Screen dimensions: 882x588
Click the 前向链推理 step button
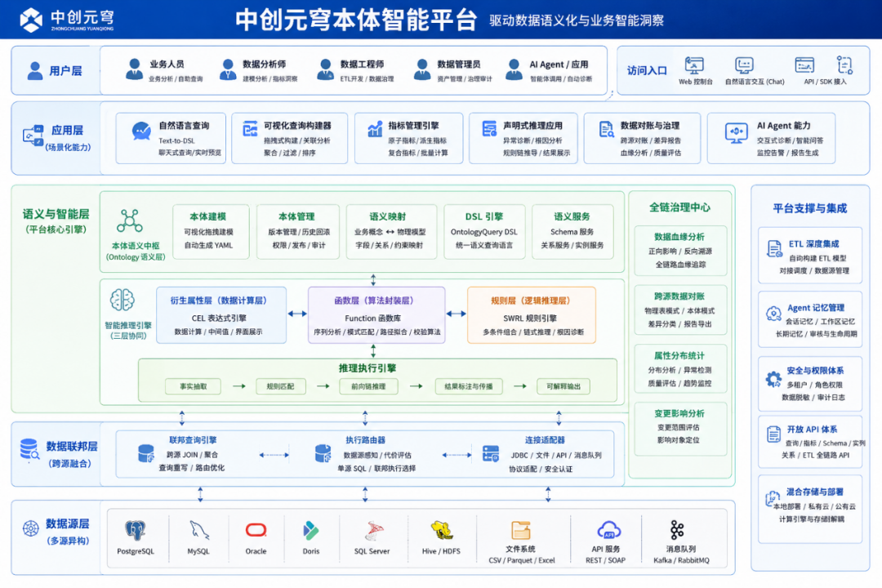pyautogui.click(x=368, y=386)
